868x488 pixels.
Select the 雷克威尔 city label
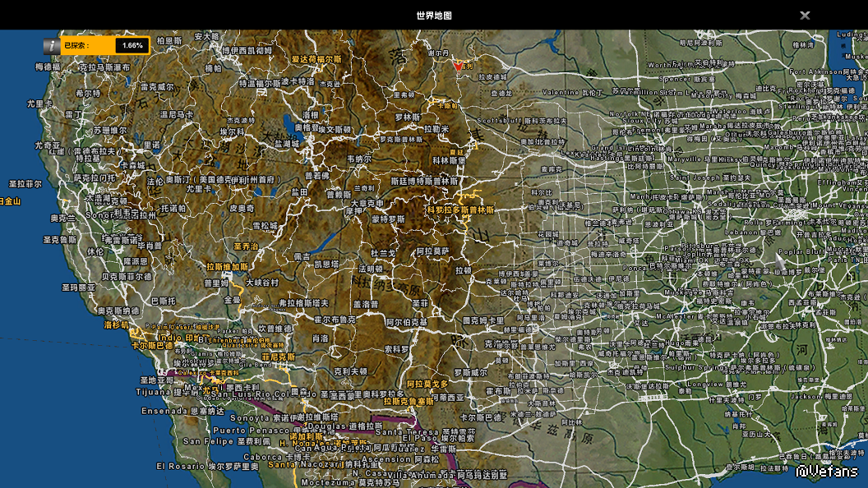tap(157, 87)
